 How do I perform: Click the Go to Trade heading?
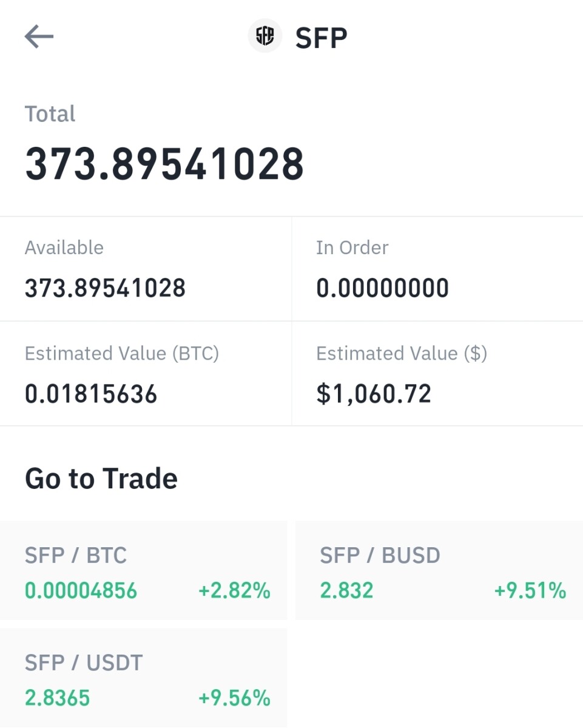coord(101,479)
